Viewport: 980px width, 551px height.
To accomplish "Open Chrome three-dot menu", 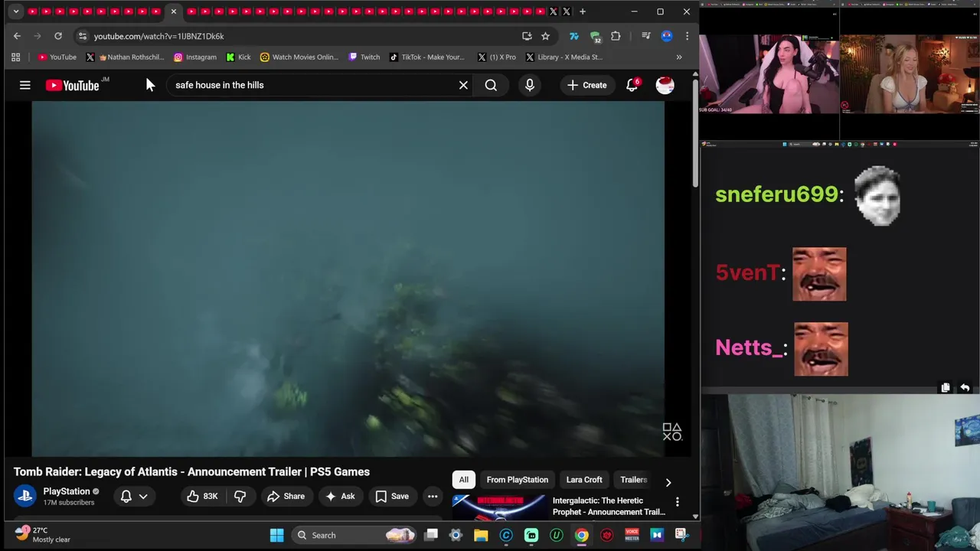I will (687, 36).
